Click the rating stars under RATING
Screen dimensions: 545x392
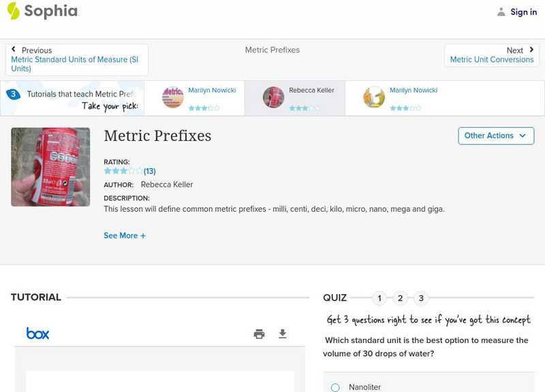tap(123, 171)
